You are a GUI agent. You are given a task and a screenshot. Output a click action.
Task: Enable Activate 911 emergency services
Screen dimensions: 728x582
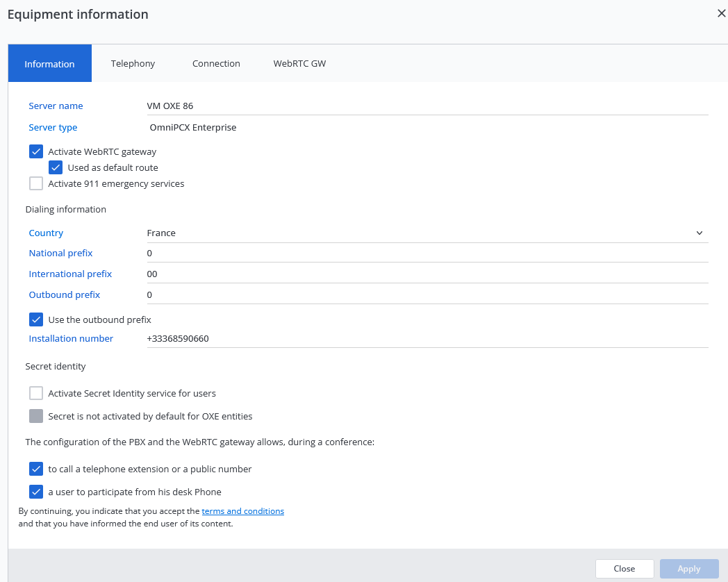(x=36, y=184)
